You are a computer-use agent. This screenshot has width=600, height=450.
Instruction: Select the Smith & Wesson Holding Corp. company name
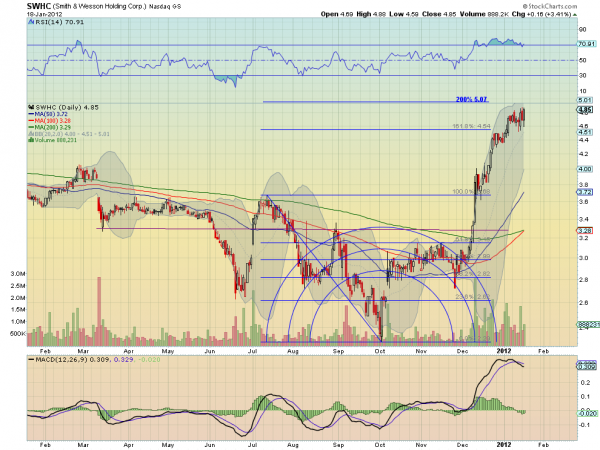pos(99,7)
